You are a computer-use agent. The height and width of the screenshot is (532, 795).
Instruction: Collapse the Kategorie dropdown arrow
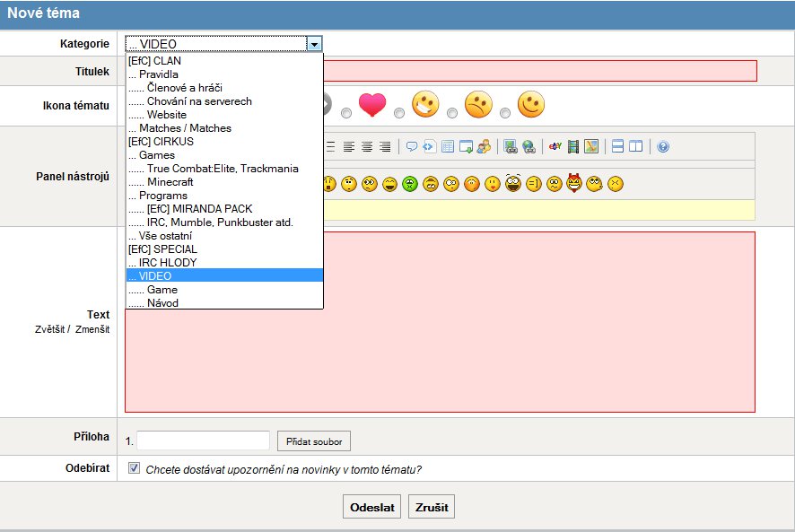(314, 44)
